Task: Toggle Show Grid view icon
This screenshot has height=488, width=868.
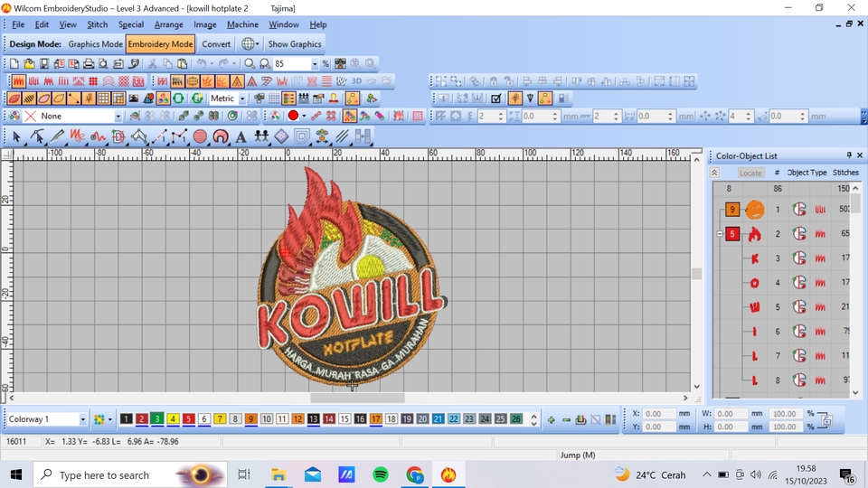Action: click(103, 99)
